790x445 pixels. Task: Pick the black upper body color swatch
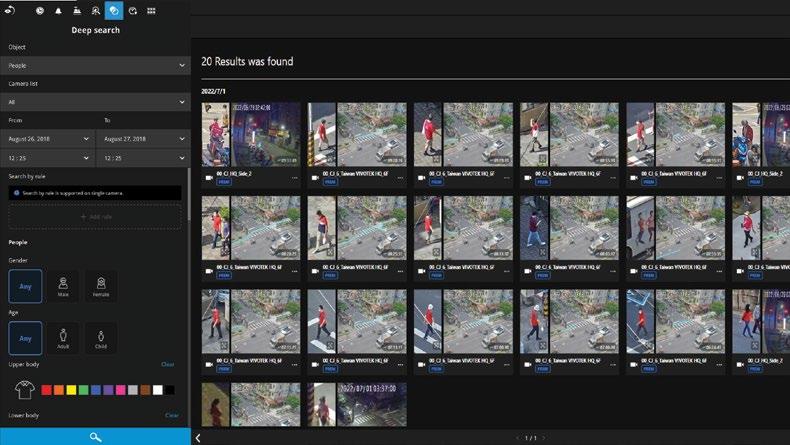coord(170,390)
